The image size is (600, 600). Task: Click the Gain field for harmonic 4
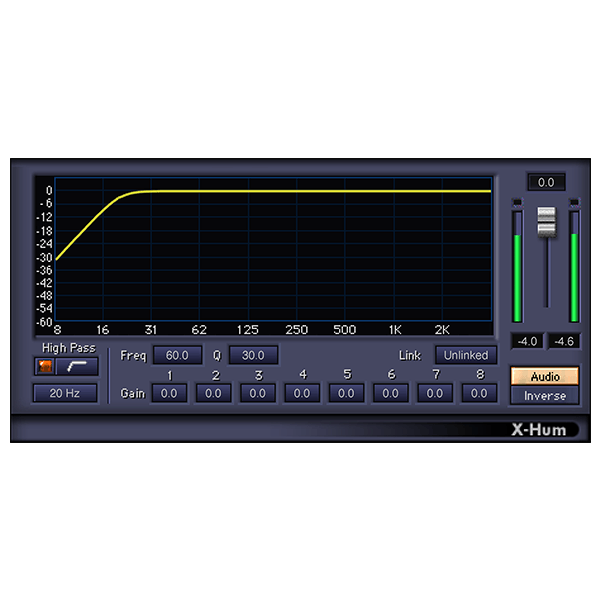(302, 394)
